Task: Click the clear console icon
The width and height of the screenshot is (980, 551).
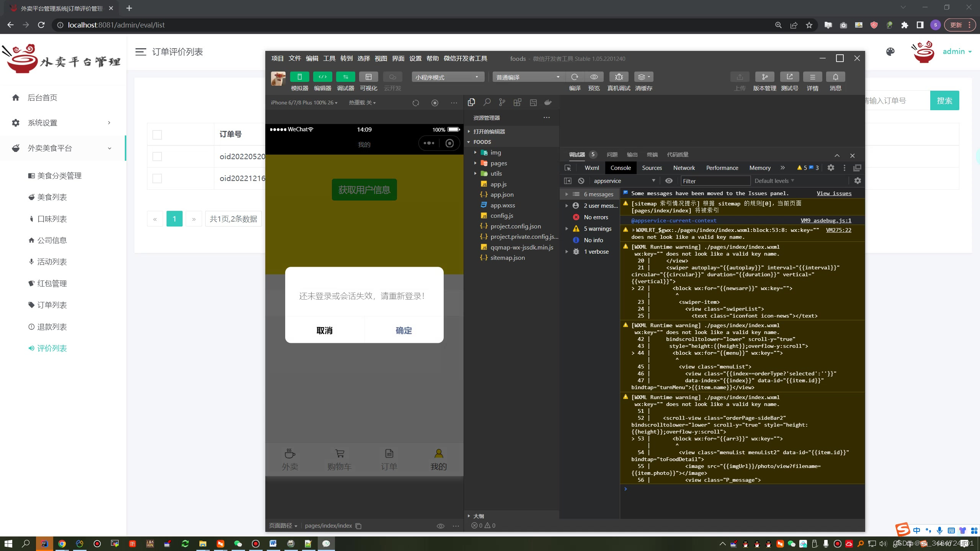Action: (x=581, y=181)
